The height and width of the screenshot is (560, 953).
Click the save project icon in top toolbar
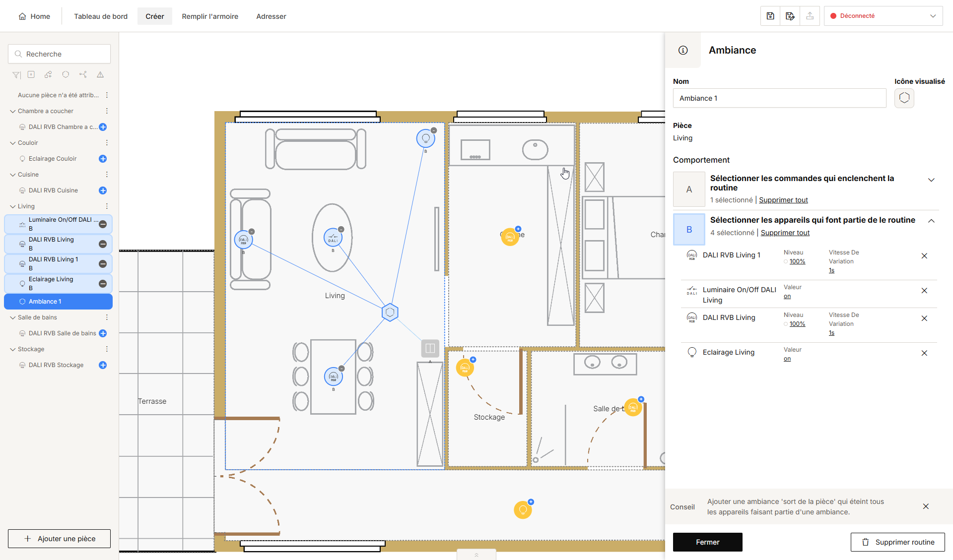[770, 16]
